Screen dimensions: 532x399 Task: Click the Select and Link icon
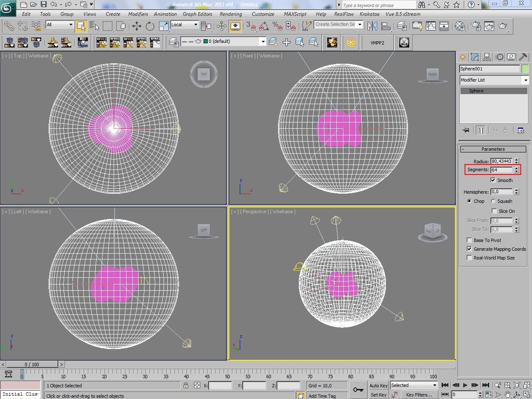click(x=9, y=26)
